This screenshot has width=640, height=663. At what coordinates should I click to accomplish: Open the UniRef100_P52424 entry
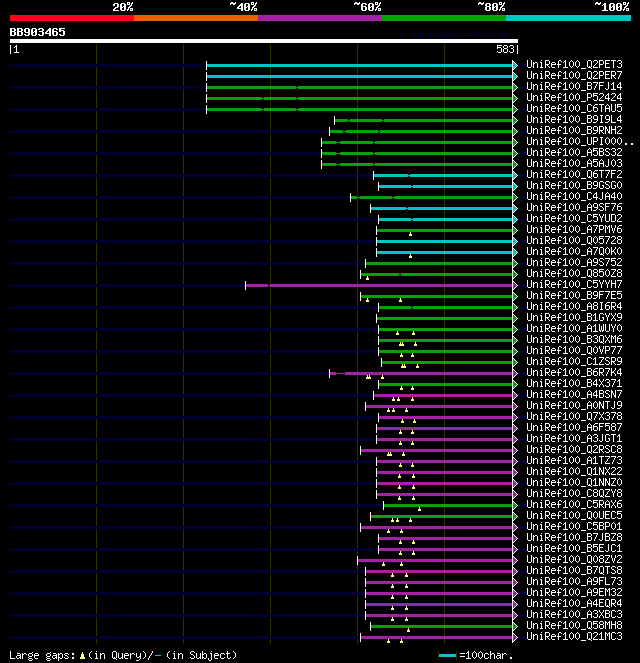coord(574,97)
